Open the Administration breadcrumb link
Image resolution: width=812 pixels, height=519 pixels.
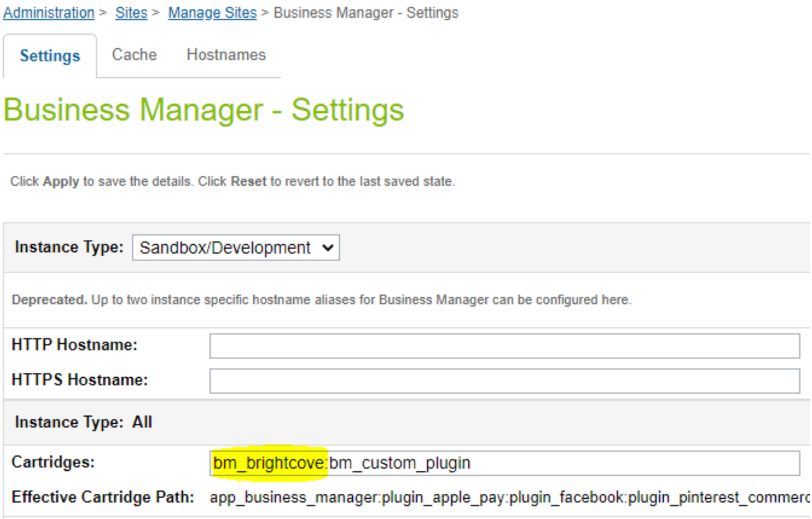tap(49, 13)
